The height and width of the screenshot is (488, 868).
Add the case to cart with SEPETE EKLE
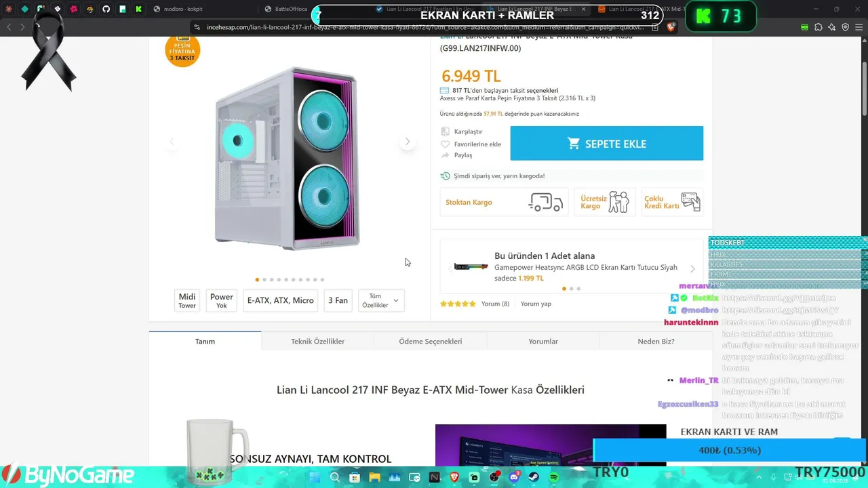point(606,143)
